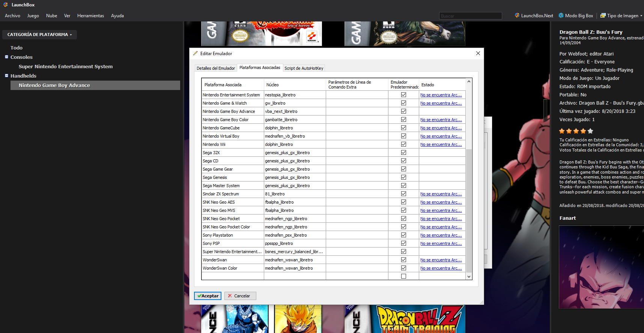The width and height of the screenshot is (644, 333).
Task: Click the Buu fanart thumbnail
Action: pyautogui.click(x=601, y=267)
